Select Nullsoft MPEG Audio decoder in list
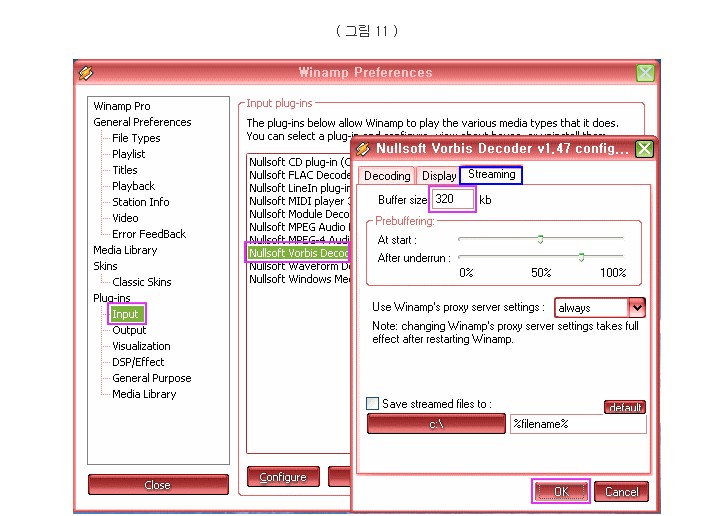705x516 pixels. coord(299,227)
